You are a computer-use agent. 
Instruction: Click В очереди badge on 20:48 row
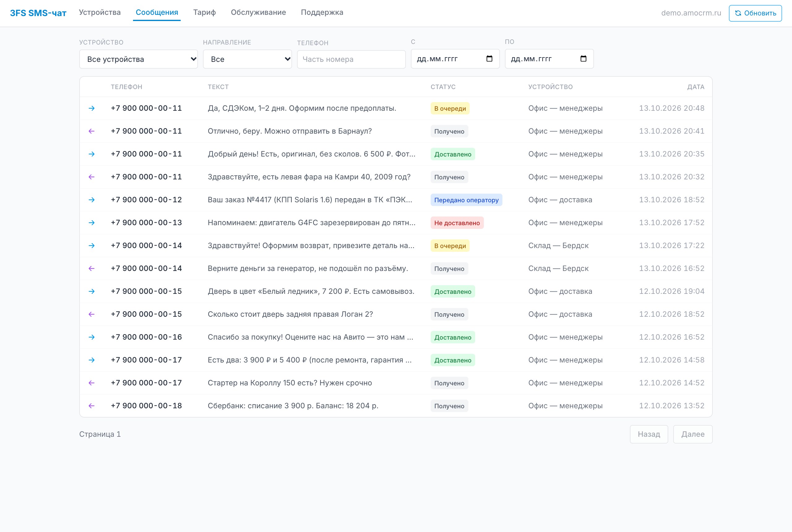[450, 109]
